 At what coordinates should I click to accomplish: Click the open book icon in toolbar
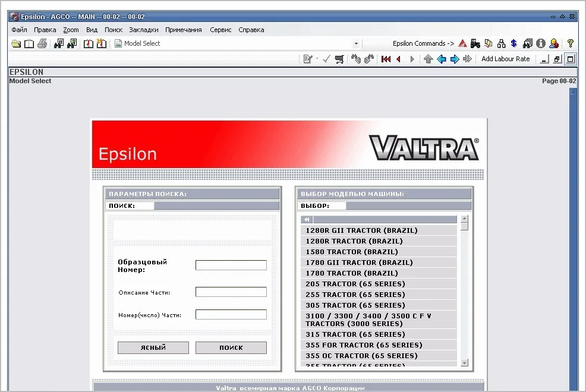[29, 44]
